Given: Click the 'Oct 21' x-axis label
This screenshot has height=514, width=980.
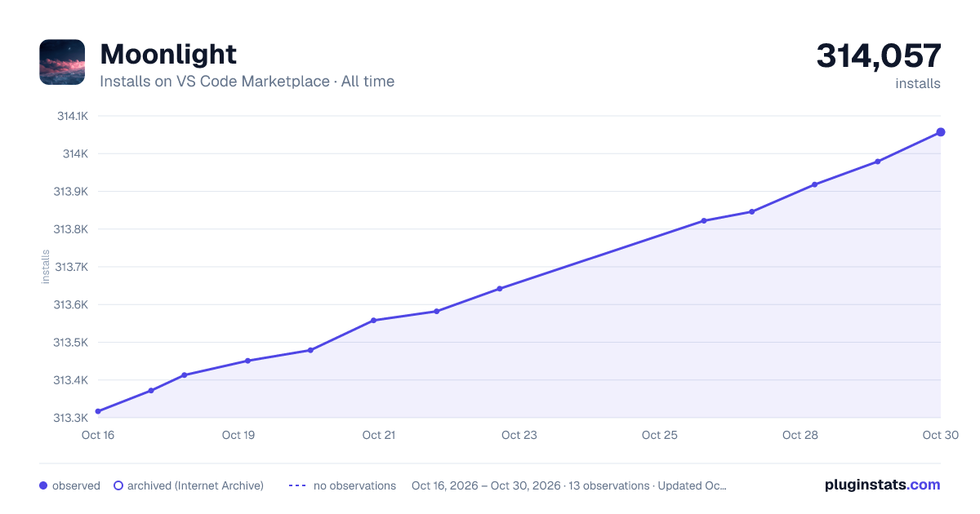Looking at the screenshot, I should [379, 435].
